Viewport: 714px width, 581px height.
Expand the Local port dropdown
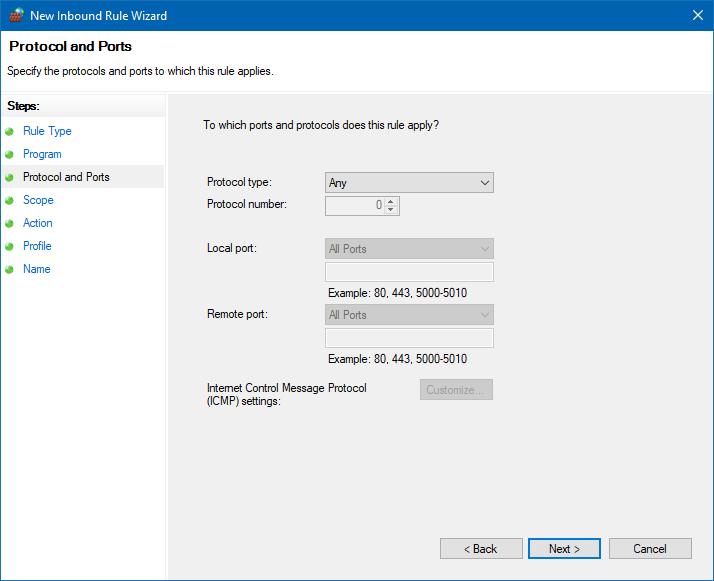pyautogui.click(x=410, y=249)
